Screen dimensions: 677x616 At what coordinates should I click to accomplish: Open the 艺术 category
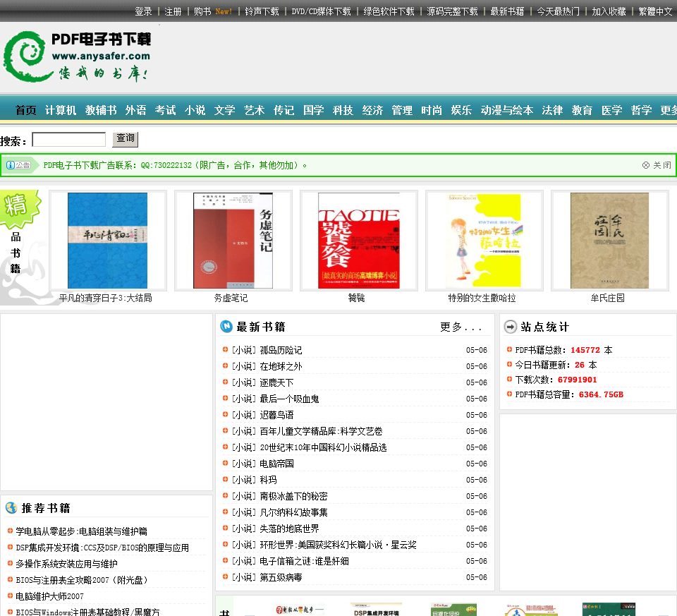(x=254, y=110)
